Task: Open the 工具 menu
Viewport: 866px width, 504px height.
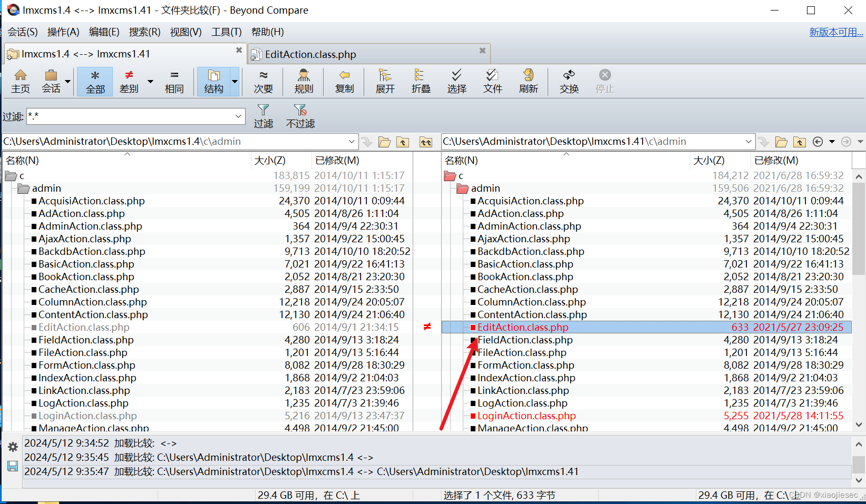Action: coord(226,32)
